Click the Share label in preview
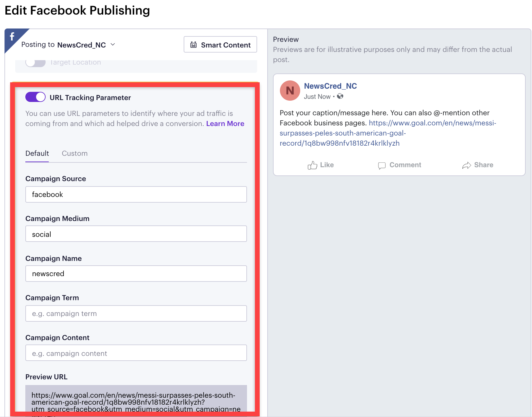The width and height of the screenshot is (532, 417). coord(484,165)
